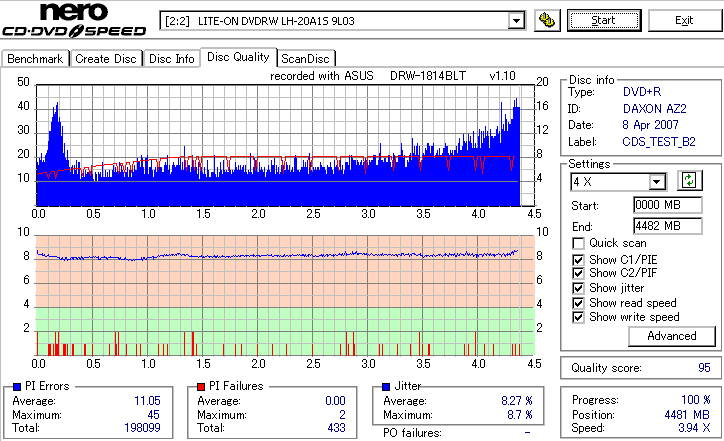Screen dimensions: 724x441
Task: Click the PI Errors graph area
Action: point(285,145)
